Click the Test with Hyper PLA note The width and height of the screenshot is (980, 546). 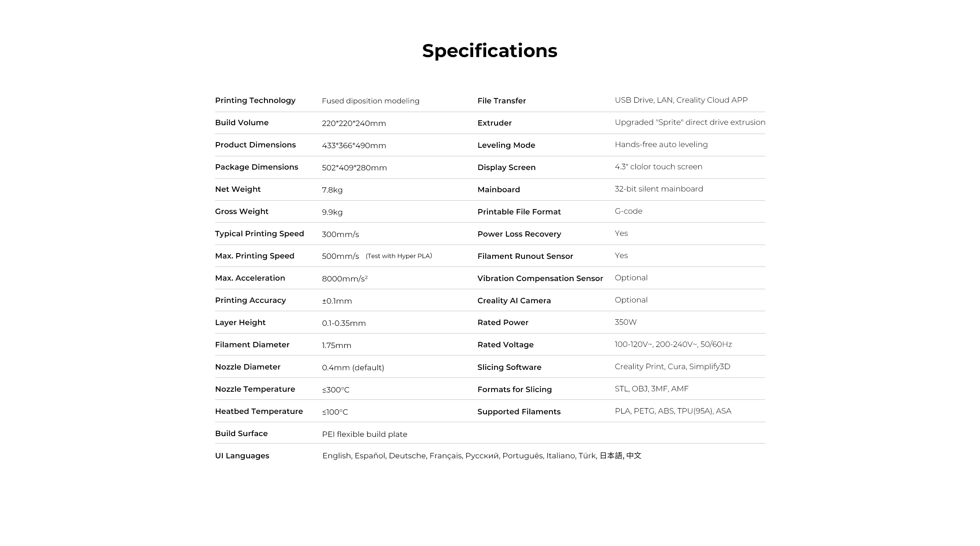[399, 256]
